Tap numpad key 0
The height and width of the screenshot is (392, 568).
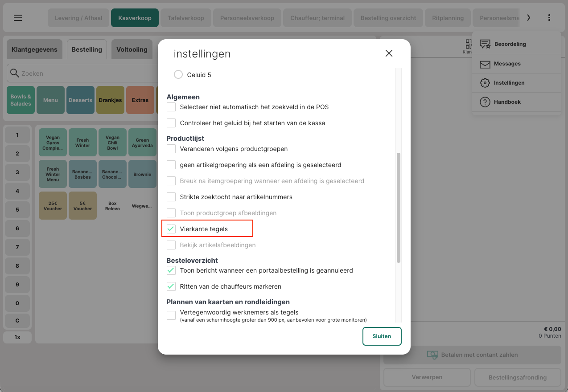click(x=17, y=303)
